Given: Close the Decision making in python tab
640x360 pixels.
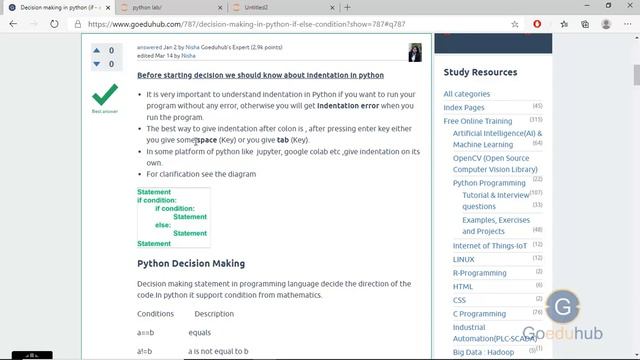Looking at the screenshot, I should click(x=108, y=7).
